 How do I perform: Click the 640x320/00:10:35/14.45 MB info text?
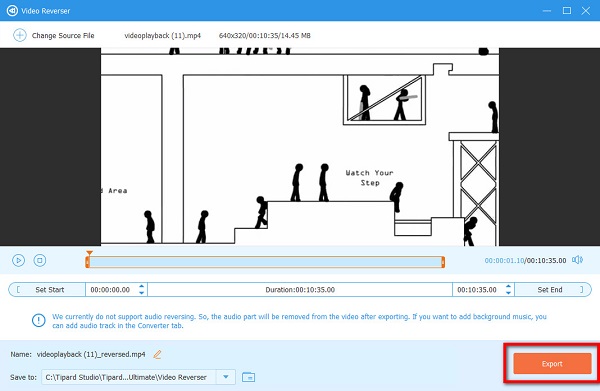tap(265, 36)
